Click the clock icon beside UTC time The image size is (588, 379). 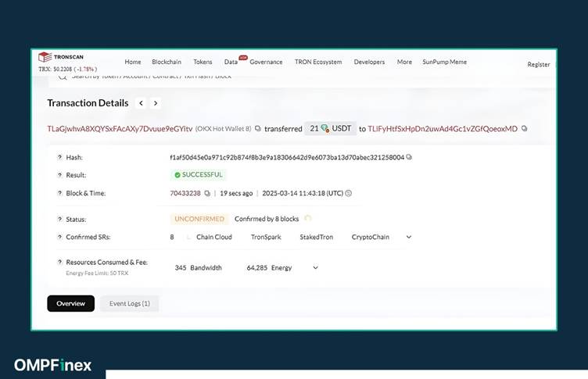[349, 193]
